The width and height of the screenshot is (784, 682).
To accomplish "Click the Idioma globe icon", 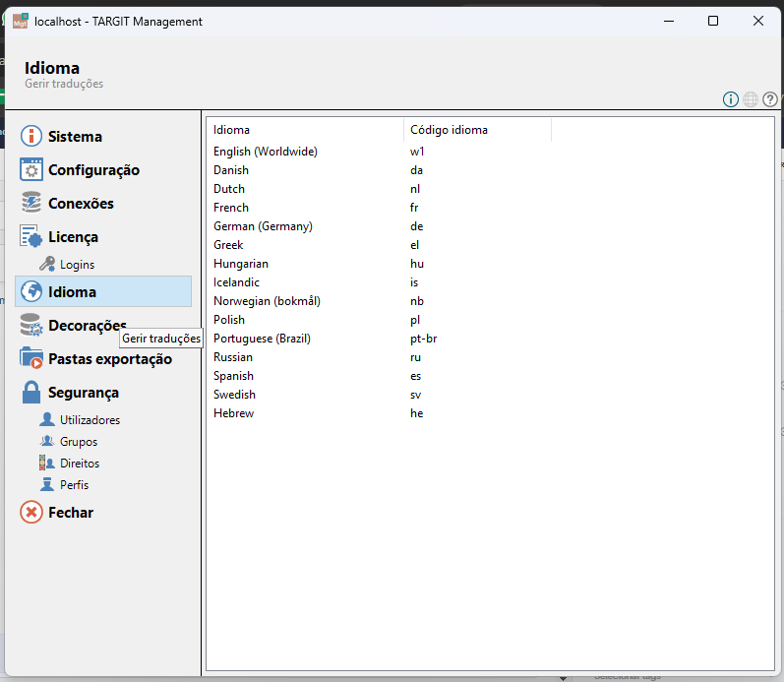I will [31, 291].
